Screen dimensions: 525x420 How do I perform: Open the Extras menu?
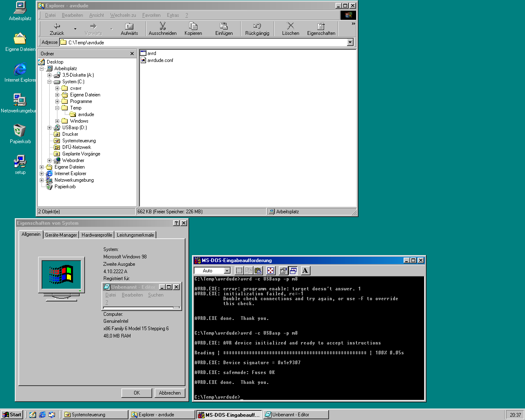173,15
